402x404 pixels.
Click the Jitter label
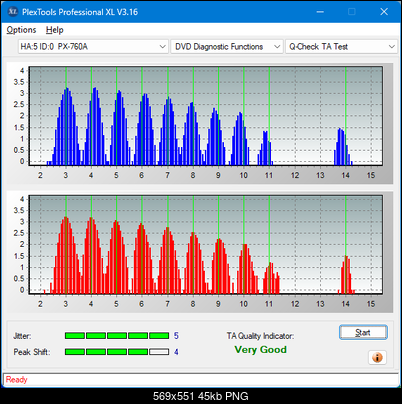coord(22,336)
